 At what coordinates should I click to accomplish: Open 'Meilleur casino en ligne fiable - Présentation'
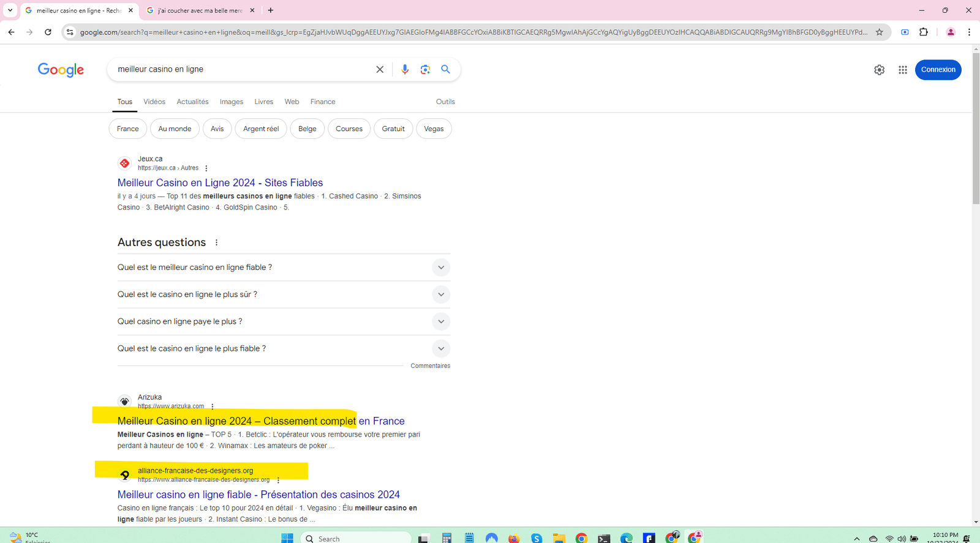258,495
